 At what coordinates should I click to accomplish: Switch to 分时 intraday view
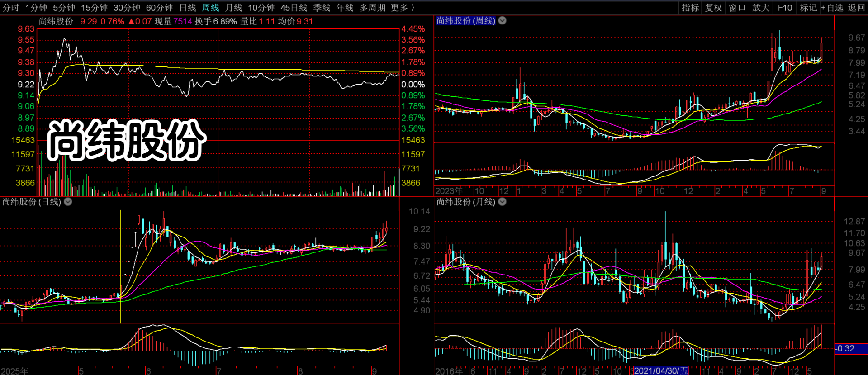(11, 8)
